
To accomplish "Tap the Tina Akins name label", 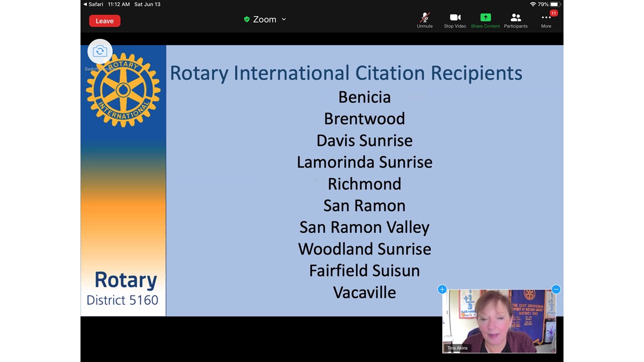I will [x=457, y=348].
